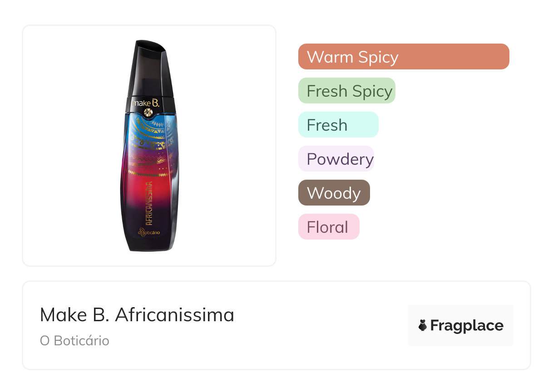Select the brown Woody accord tag
Viewport: 553px width, 392px height.
click(x=334, y=193)
